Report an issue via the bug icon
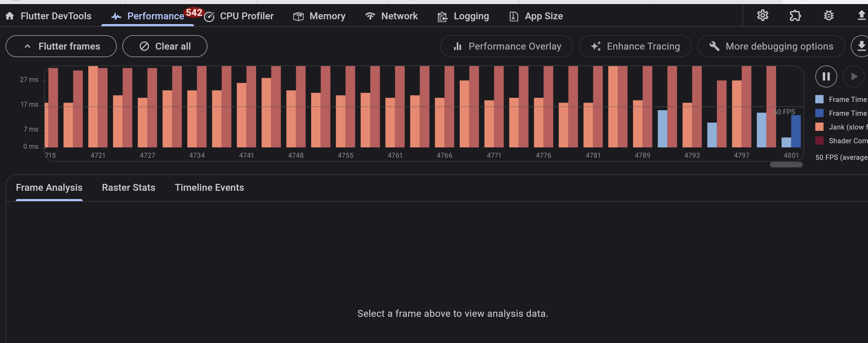Viewport: 868px width, 343px height. pyautogui.click(x=829, y=15)
